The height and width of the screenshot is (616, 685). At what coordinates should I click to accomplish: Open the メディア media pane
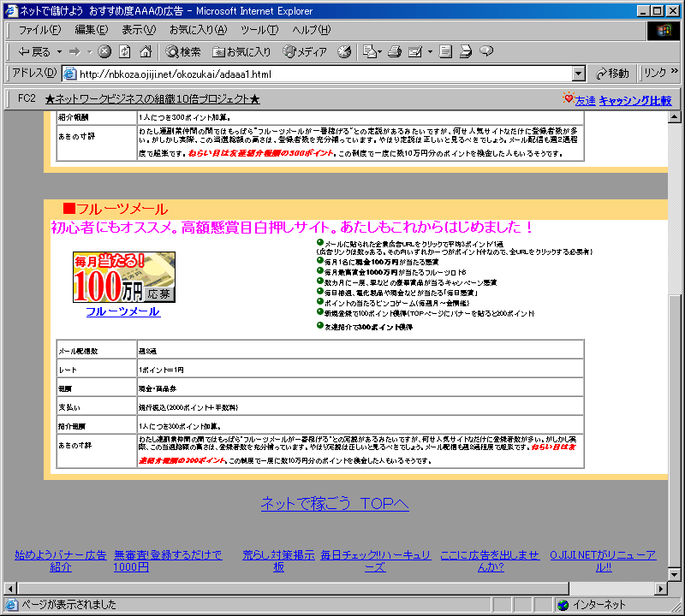point(305,52)
